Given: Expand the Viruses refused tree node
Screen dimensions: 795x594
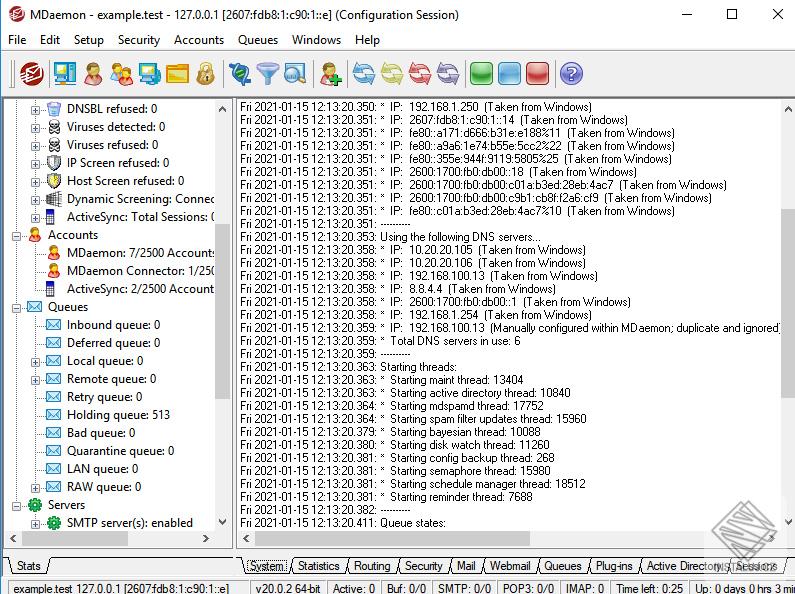Looking at the screenshot, I should coord(35,146).
